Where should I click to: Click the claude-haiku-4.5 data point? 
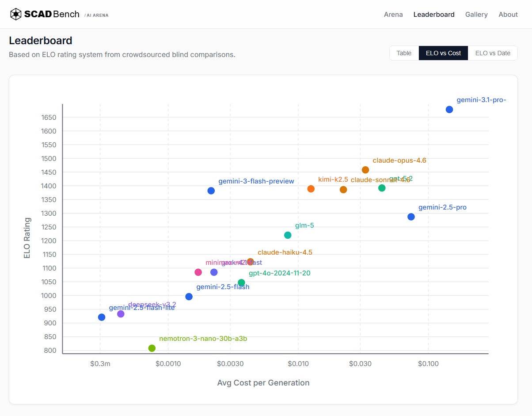[251, 262]
